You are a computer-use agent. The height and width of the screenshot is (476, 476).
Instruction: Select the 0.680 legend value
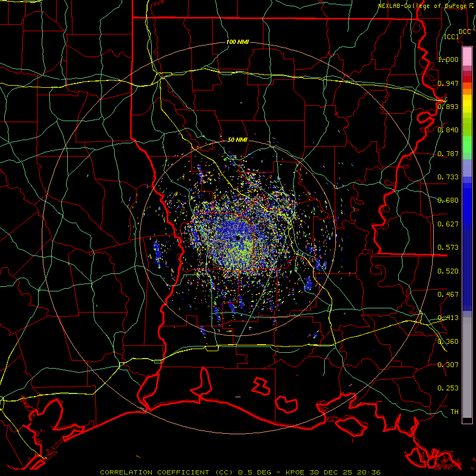(448, 200)
